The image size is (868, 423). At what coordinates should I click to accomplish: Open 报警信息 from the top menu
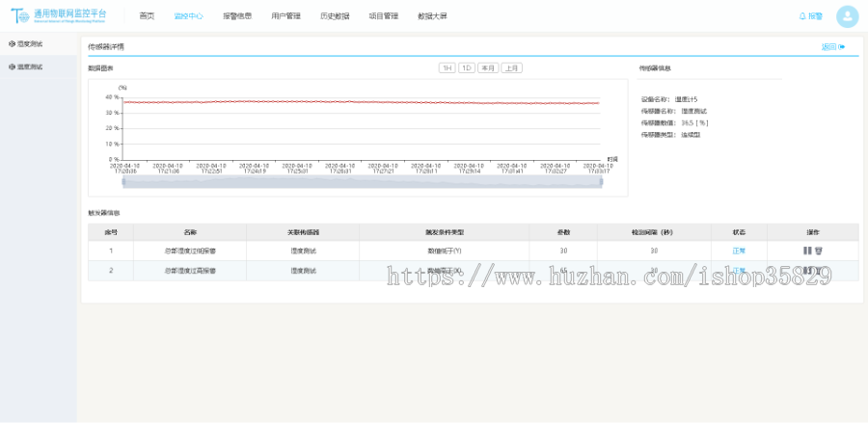tap(237, 16)
